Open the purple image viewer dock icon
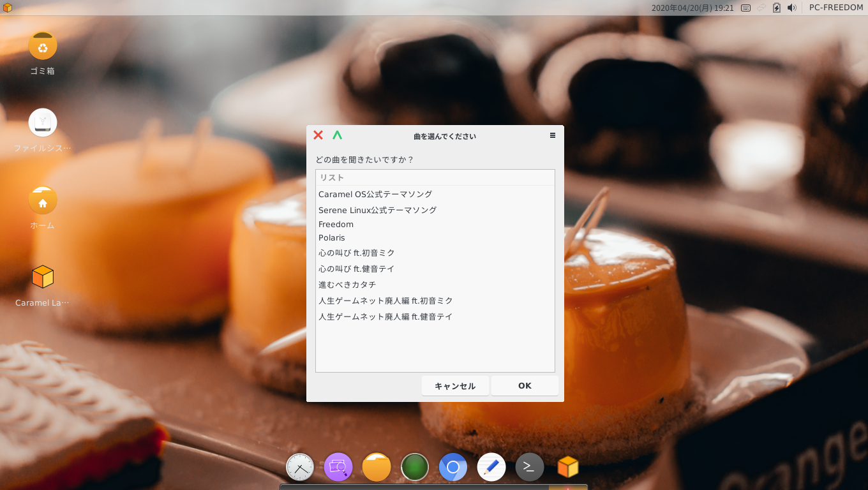The width and height of the screenshot is (868, 490). click(338, 467)
